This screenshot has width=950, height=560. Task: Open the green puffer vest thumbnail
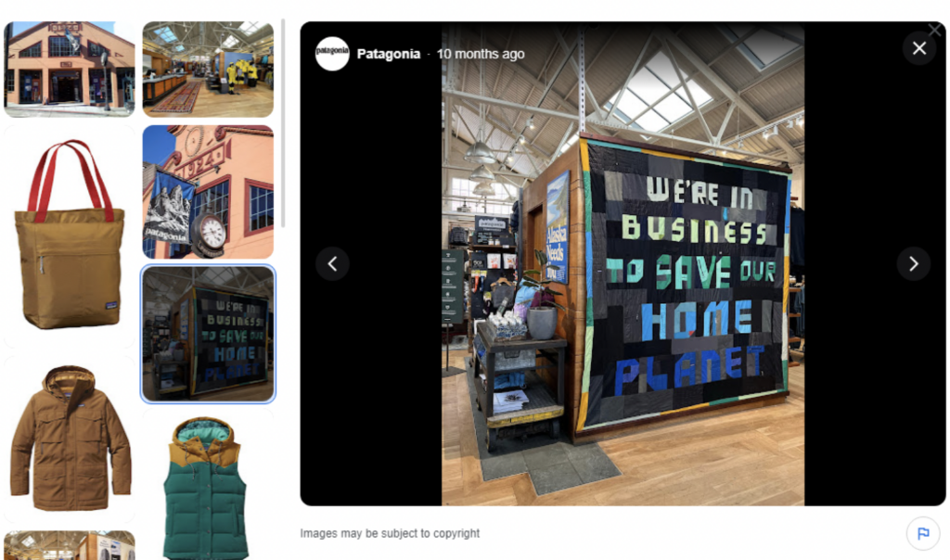[208, 484]
